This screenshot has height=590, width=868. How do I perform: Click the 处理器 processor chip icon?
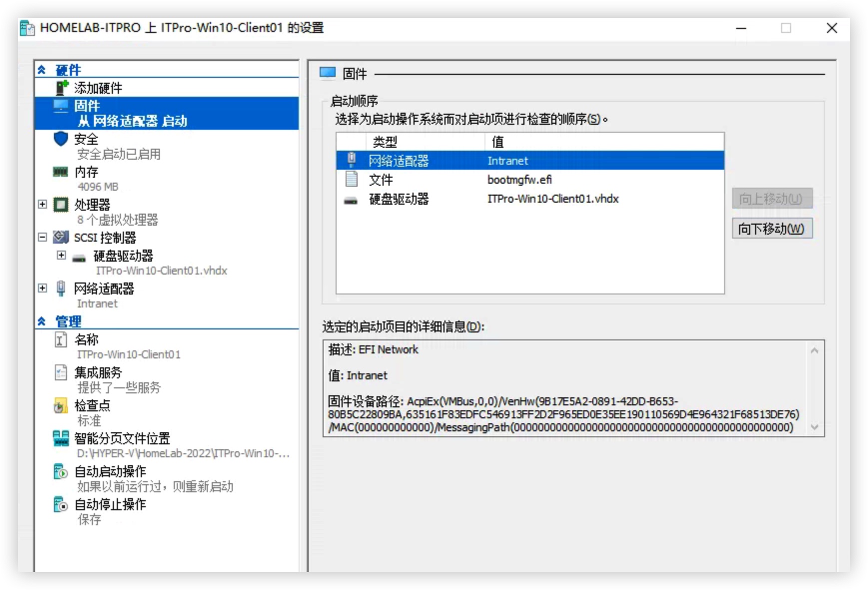point(60,204)
